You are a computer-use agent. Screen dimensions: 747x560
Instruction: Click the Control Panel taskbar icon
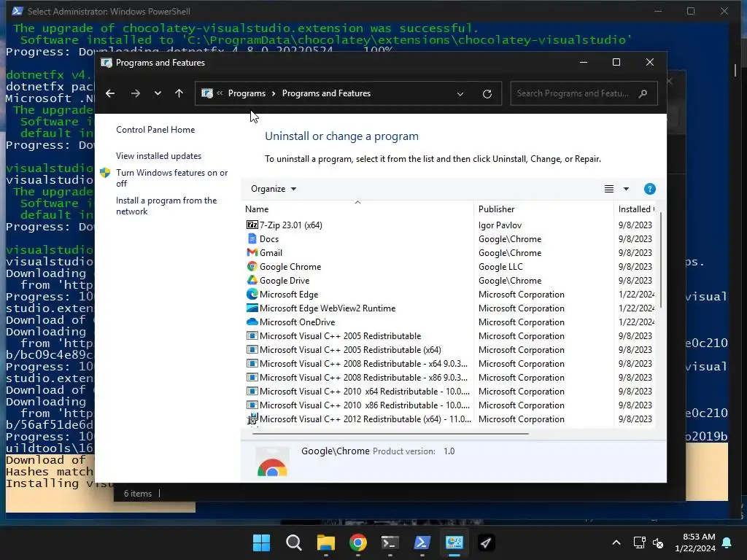click(x=454, y=542)
